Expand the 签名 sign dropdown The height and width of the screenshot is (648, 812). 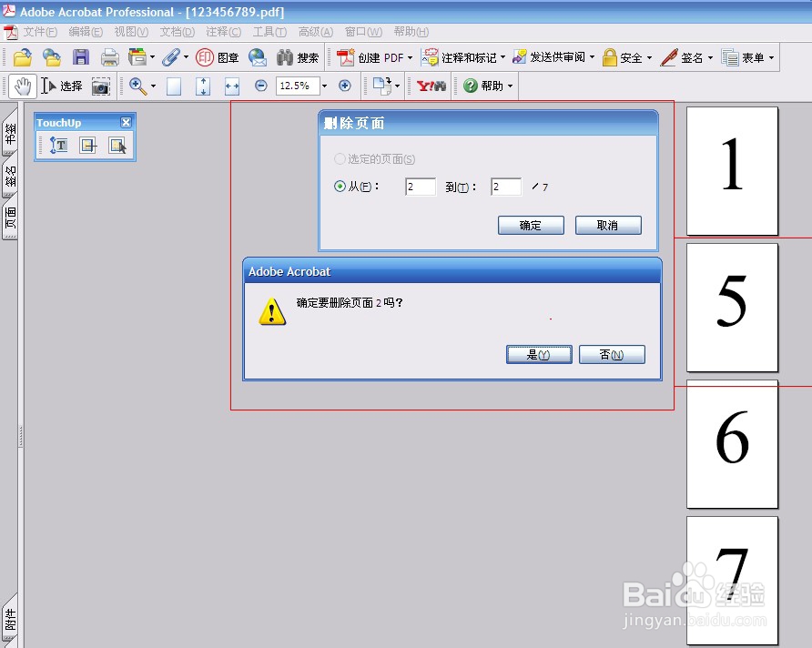[710, 57]
